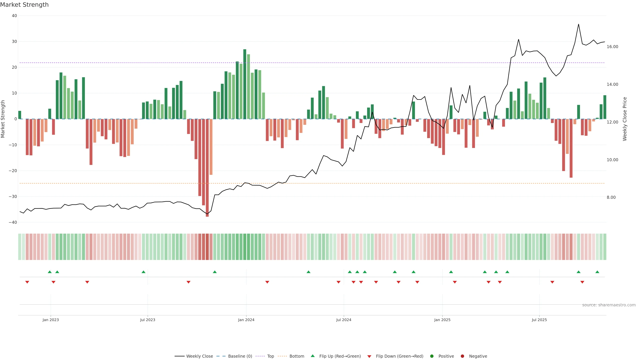
Task: Click the Positive green circle legend icon
Action: [432, 356]
